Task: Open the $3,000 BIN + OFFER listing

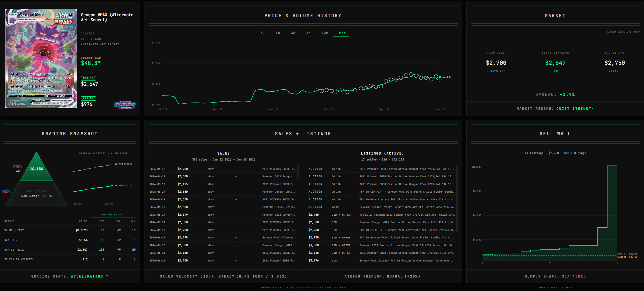Action: click(381, 245)
